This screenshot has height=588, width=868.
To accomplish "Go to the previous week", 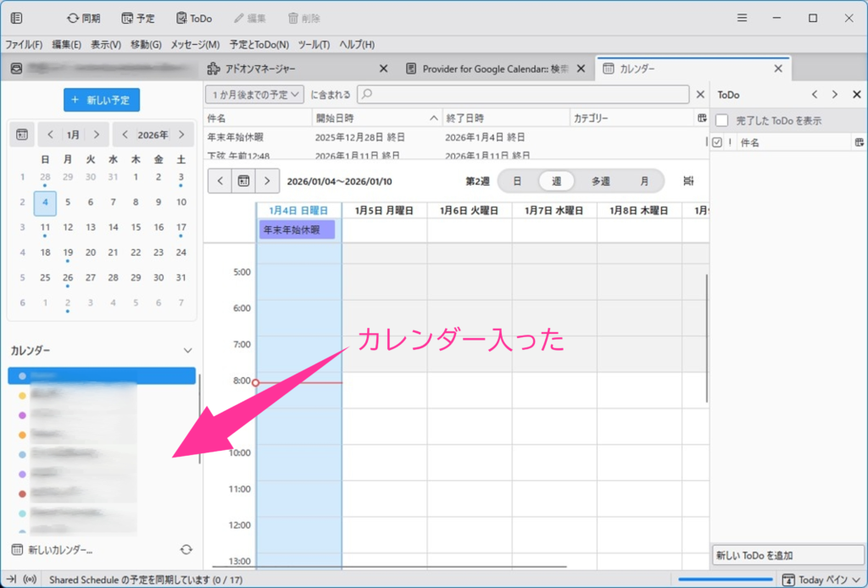I will click(x=220, y=180).
